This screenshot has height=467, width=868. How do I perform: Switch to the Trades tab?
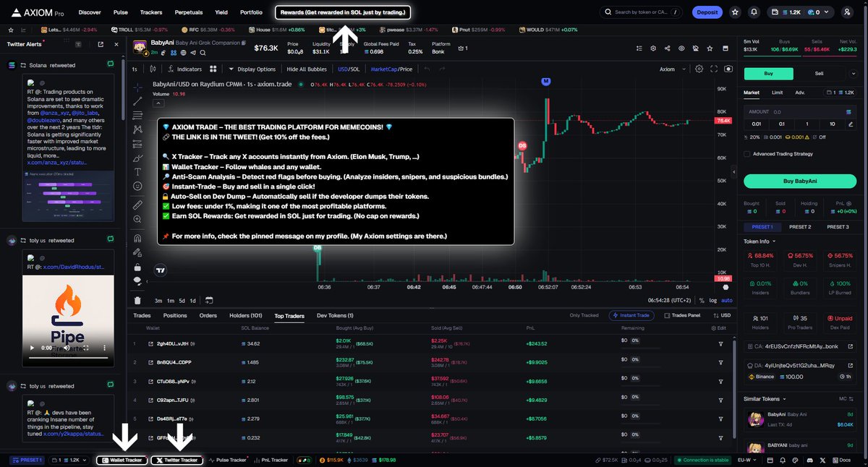tap(142, 315)
